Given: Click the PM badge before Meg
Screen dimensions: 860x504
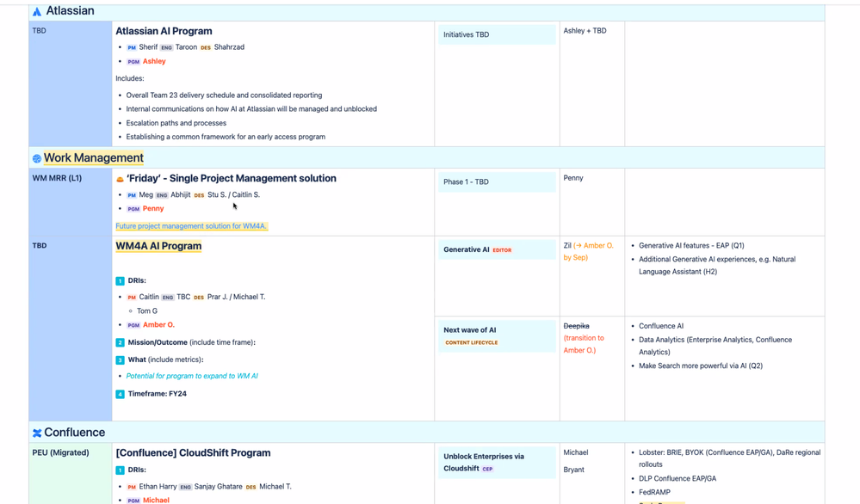Looking at the screenshot, I should [132, 195].
